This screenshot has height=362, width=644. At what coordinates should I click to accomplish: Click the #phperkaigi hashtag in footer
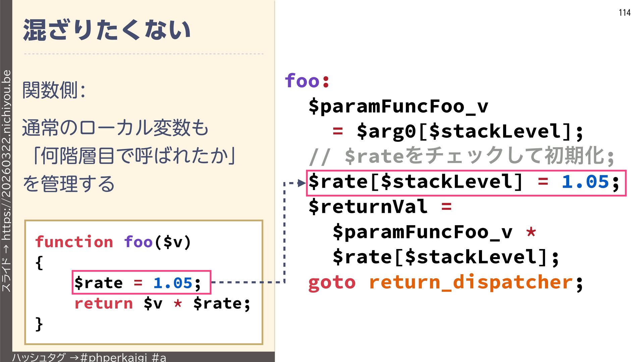[x=114, y=357]
